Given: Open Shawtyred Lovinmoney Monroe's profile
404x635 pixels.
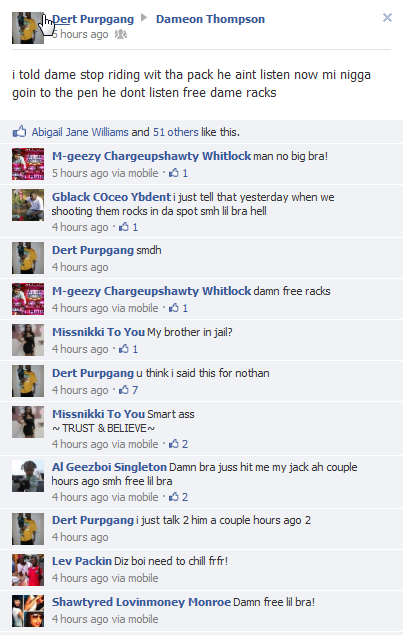Looking at the screenshot, I should pos(141,602).
